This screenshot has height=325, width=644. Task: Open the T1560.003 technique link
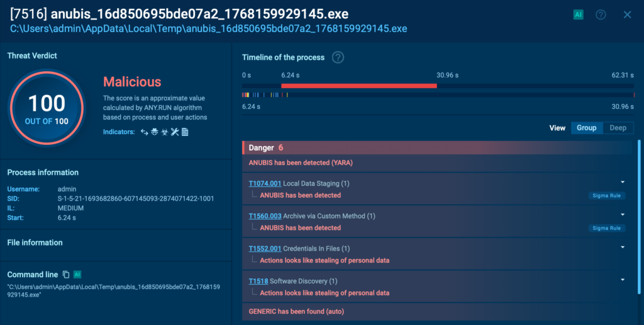(265, 216)
